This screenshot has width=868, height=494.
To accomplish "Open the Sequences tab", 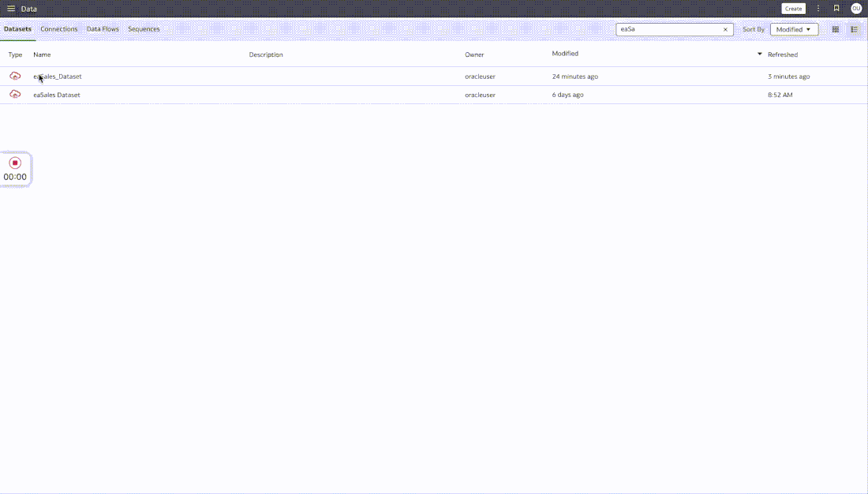I will (x=144, y=28).
